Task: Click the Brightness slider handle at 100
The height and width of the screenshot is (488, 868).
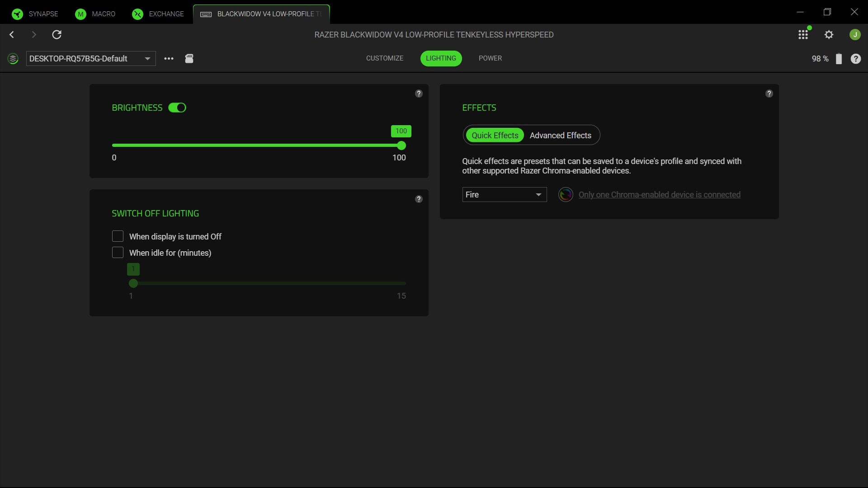Action: [x=401, y=145]
